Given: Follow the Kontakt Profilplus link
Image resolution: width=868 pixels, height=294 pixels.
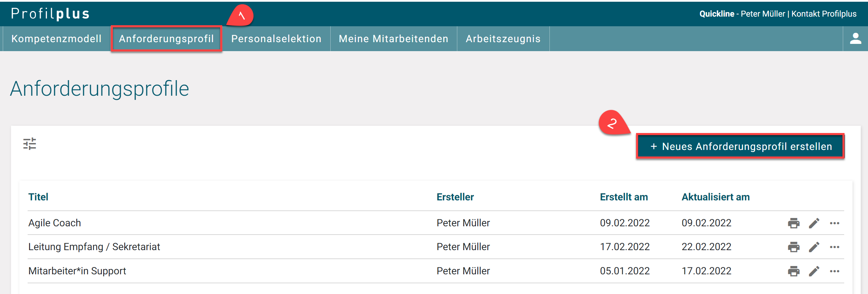Looking at the screenshot, I should coord(824,14).
